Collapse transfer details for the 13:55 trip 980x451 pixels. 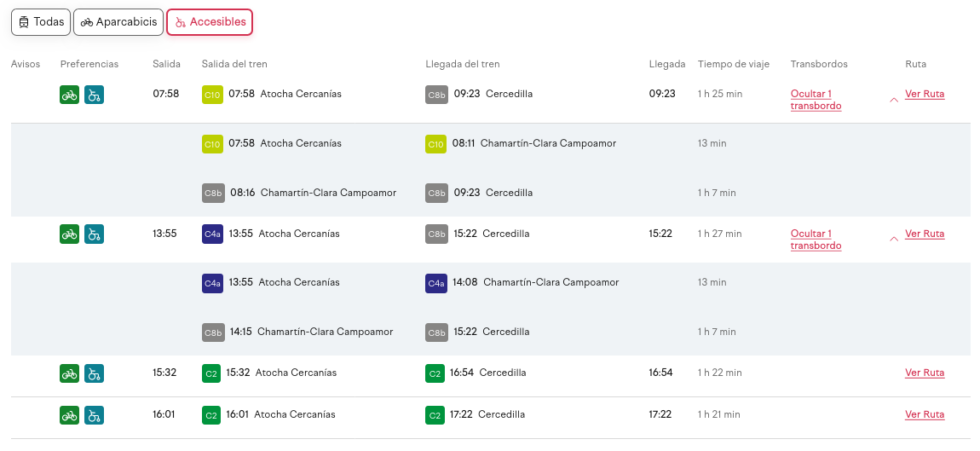click(x=816, y=240)
